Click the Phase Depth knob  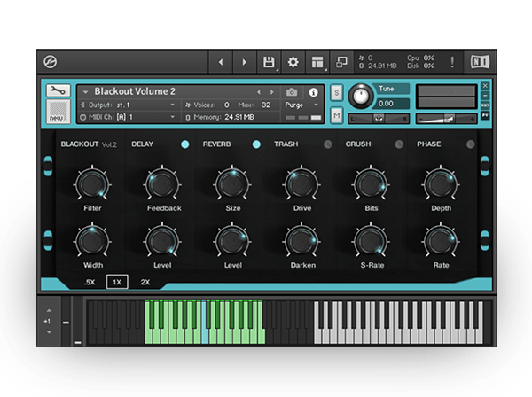tap(441, 183)
